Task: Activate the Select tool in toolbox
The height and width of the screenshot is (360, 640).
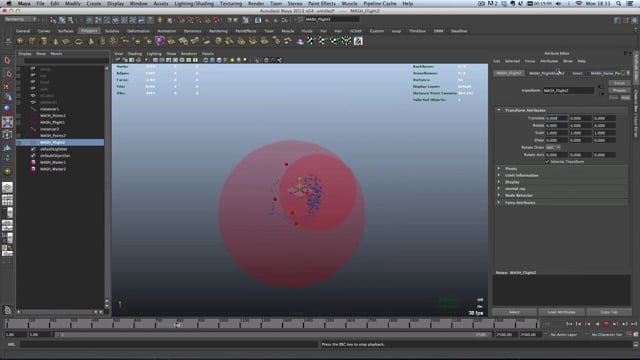Action: click(x=7, y=60)
